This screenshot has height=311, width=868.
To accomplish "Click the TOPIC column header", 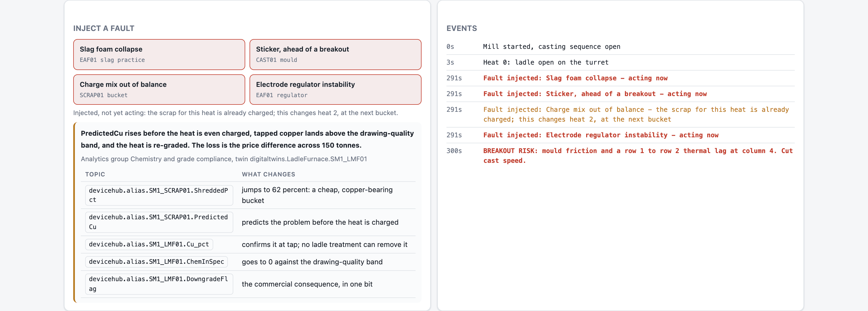I will pos(95,174).
